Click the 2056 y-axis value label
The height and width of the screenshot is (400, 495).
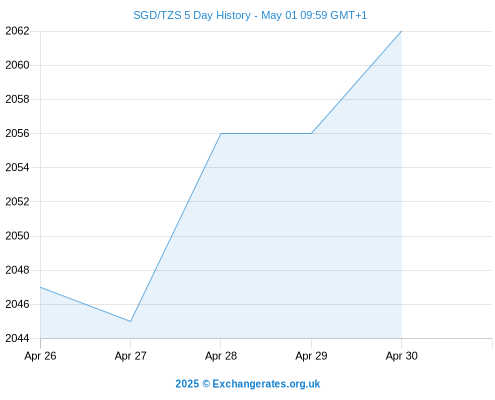tap(17, 133)
